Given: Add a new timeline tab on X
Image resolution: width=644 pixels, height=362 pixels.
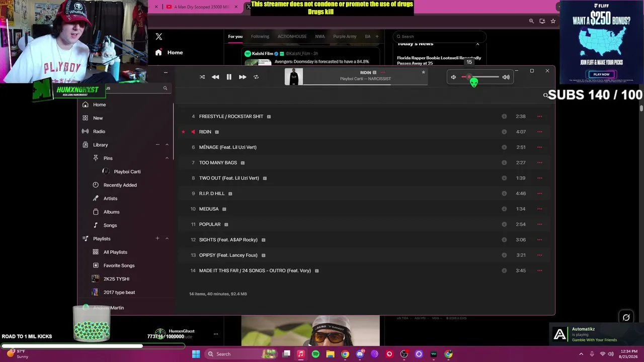Looking at the screenshot, I should (377, 36).
